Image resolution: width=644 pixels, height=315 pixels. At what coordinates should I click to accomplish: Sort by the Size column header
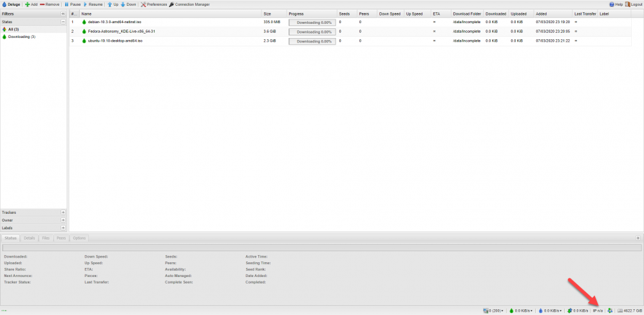[x=274, y=14]
